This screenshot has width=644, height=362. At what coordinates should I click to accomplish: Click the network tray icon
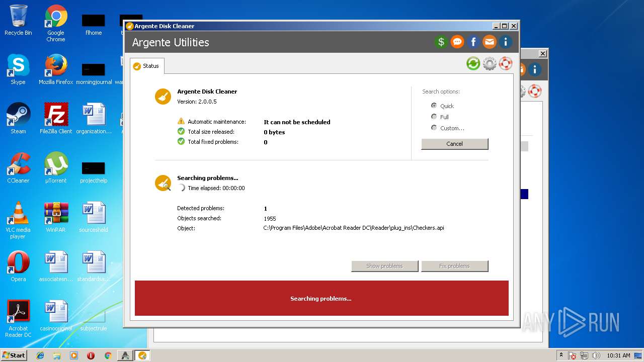[x=584, y=355]
